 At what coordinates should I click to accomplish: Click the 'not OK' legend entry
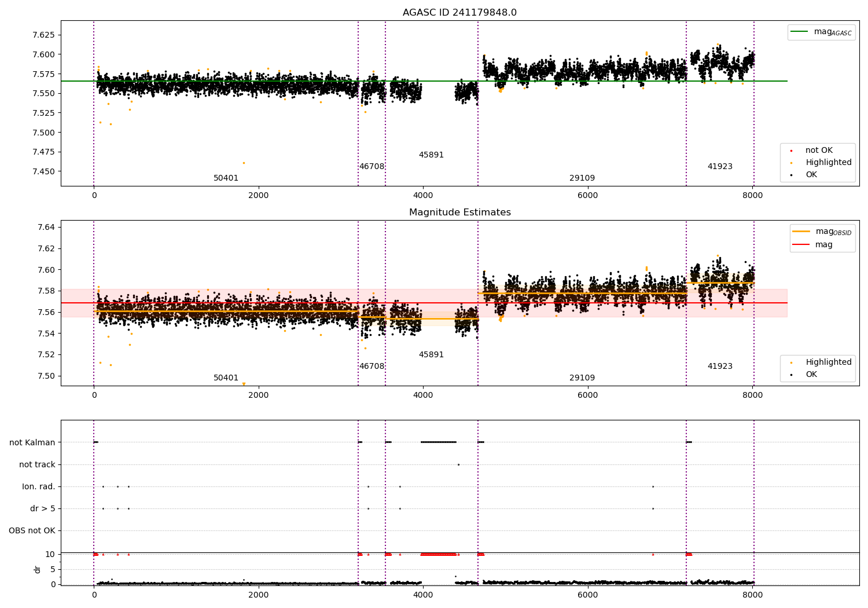[819, 151]
